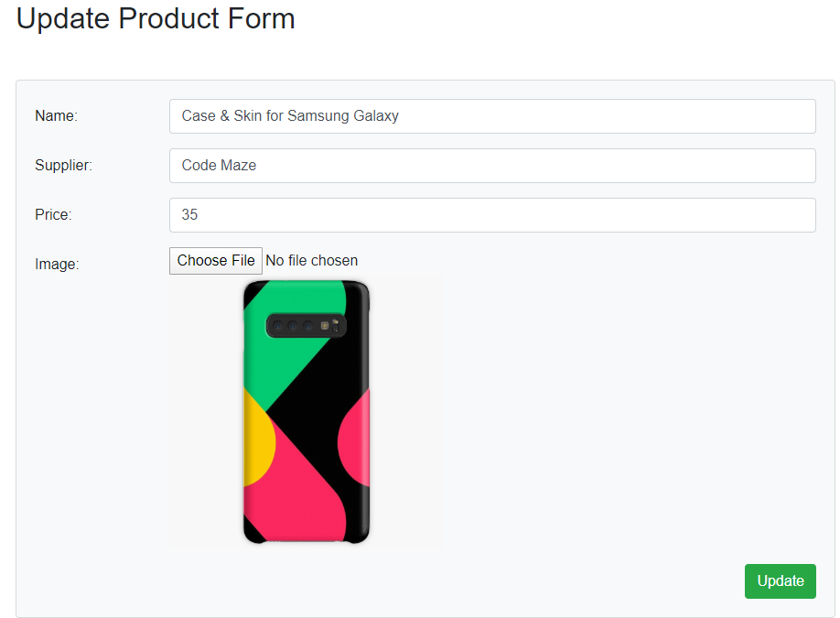The height and width of the screenshot is (618, 840).
Task: Click the Name input field
Action: pyautogui.click(x=492, y=116)
